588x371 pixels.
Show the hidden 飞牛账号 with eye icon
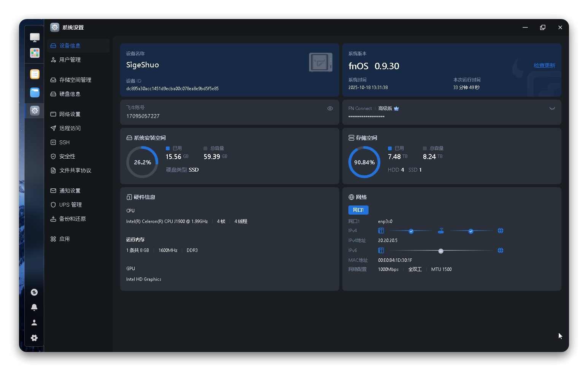point(330,108)
